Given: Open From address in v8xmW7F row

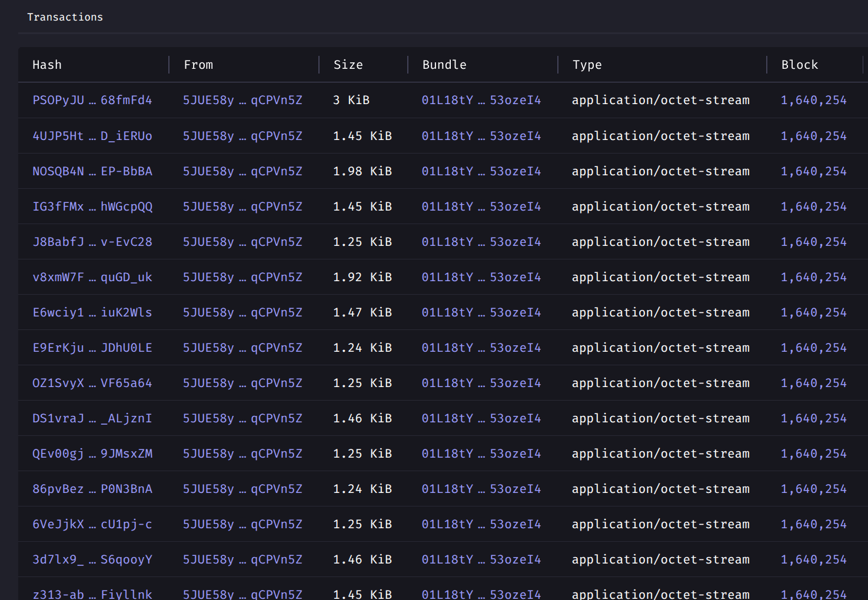Looking at the screenshot, I should [x=242, y=277].
